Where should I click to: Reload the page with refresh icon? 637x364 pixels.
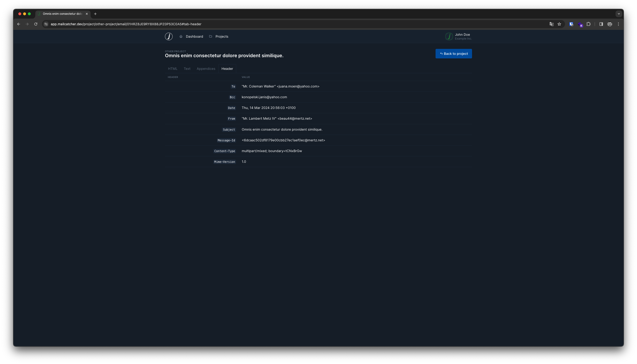pyautogui.click(x=36, y=24)
